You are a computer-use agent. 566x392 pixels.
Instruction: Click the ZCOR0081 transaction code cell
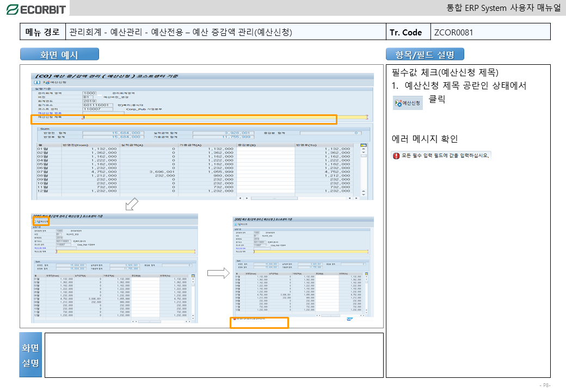(x=490, y=32)
